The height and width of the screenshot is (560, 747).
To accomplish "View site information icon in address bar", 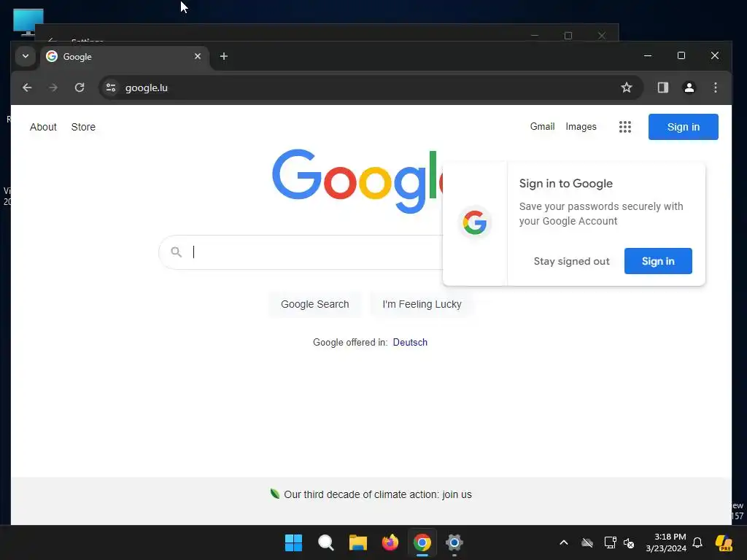I will pyautogui.click(x=111, y=87).
